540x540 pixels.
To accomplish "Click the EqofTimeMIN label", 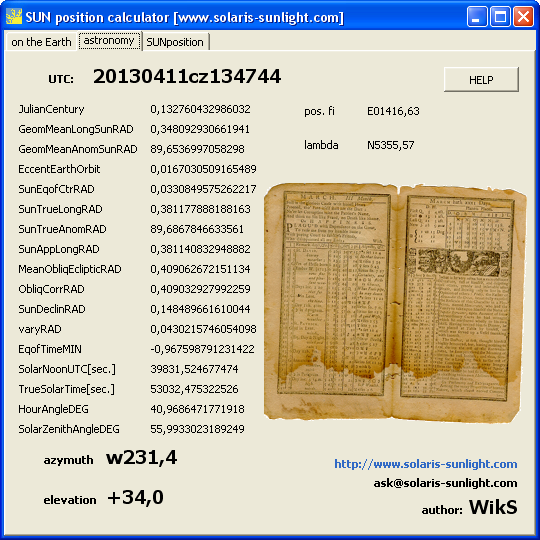I will pos(50,349).
